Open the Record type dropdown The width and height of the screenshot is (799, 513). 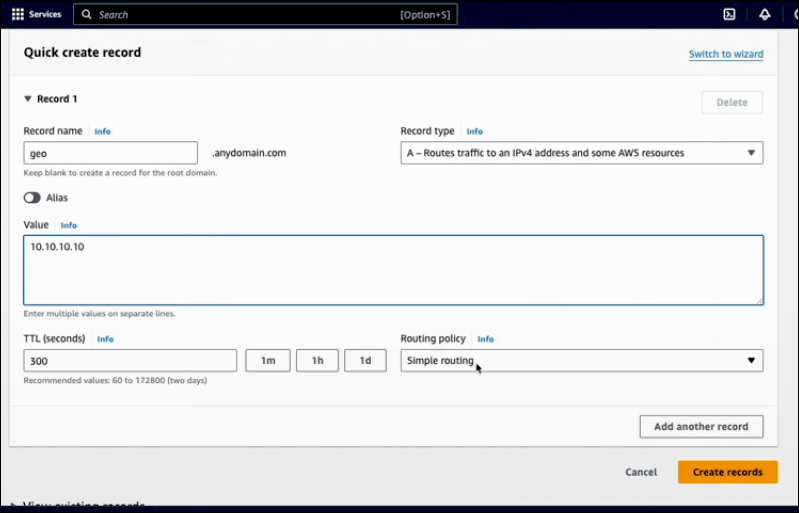click(581, 153)
